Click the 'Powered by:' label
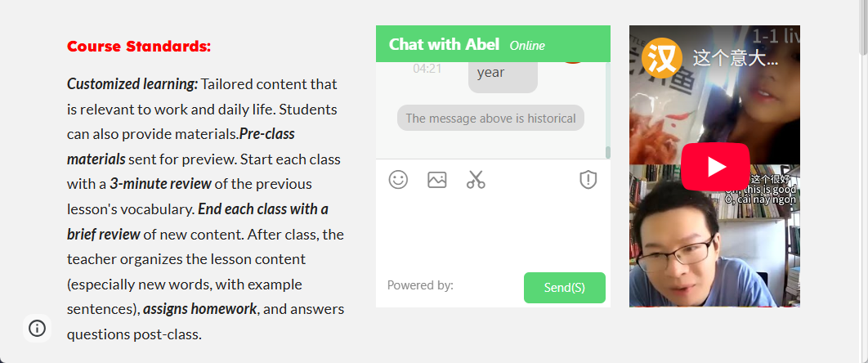Image resolution: width=868 pixels, height=363 pixels. click(x=420, y=285)
